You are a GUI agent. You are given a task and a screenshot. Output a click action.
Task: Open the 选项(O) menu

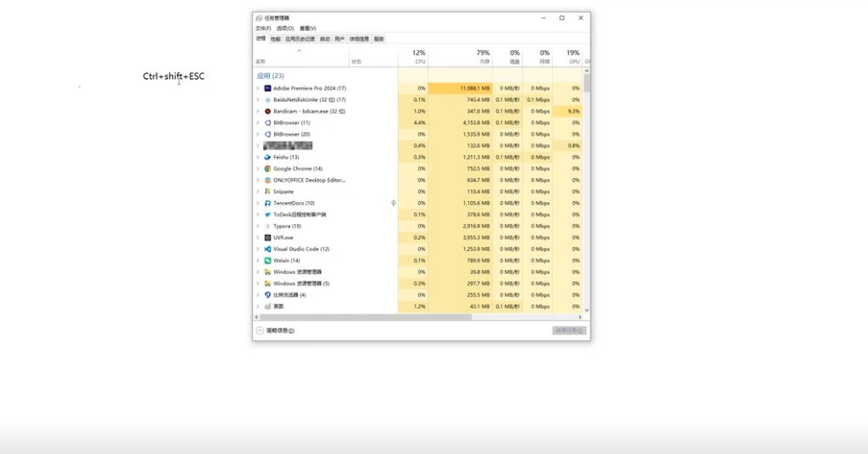pyautogui.click(x=285, y=28)
